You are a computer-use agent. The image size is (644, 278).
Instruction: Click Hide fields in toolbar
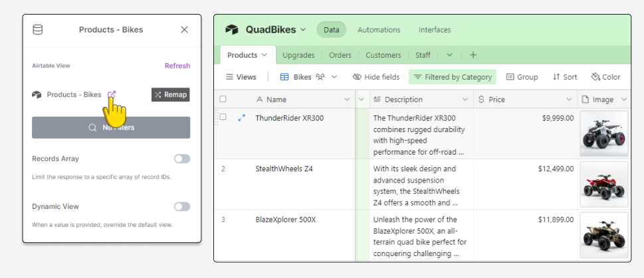(x=376, y=77)
